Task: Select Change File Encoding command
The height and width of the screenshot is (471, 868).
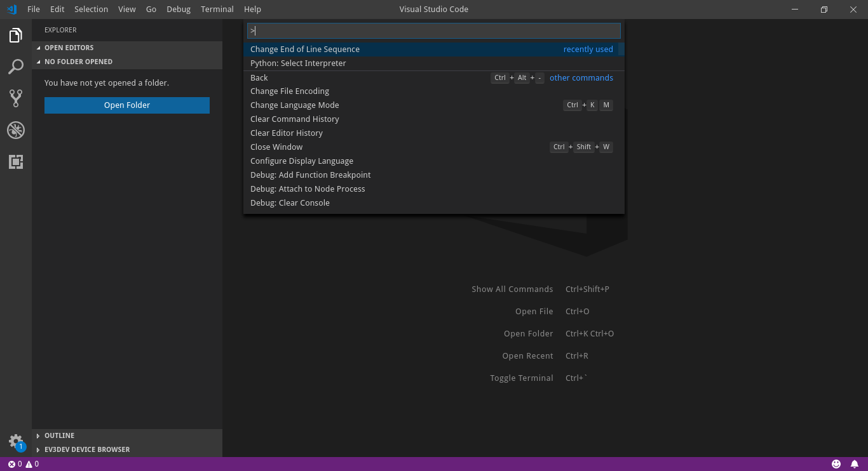Action: coord(434,91)
